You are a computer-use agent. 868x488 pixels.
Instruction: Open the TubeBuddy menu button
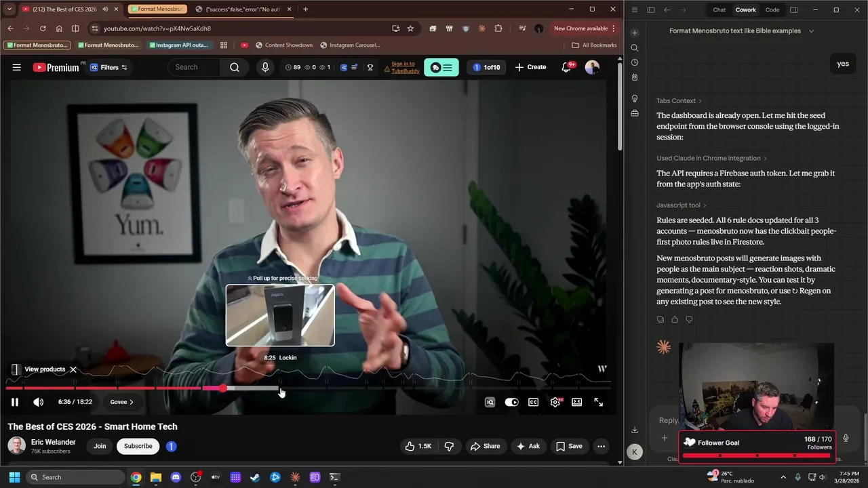(x=441, y=67)
